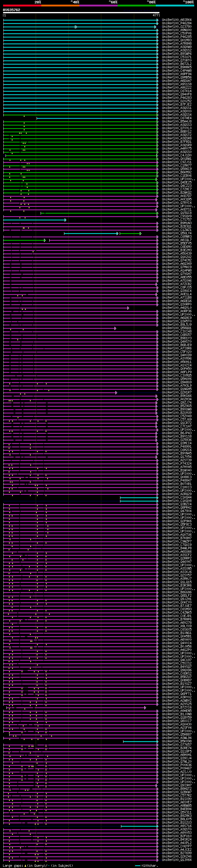Viewport: 197px width, 868px height.
Task: Select label UniRef100_A7GXH6
Action: pyautogui.click(x=177, y=281)
